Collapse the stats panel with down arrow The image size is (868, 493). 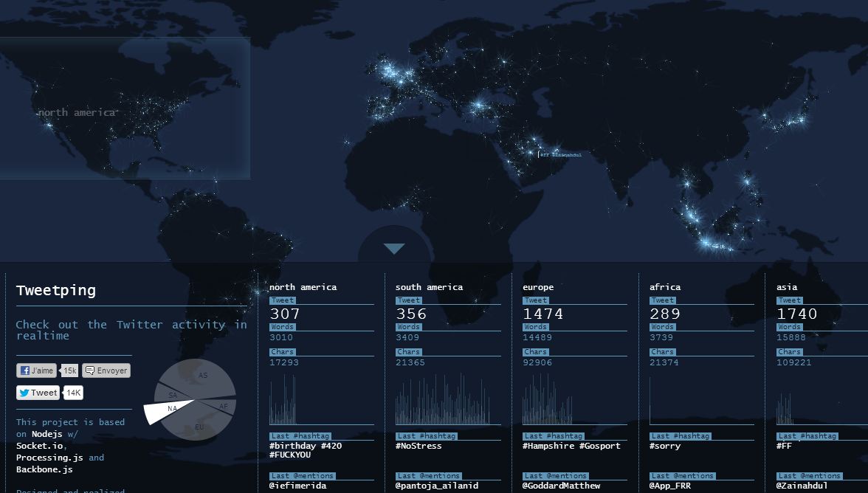[x=394, y=249]
